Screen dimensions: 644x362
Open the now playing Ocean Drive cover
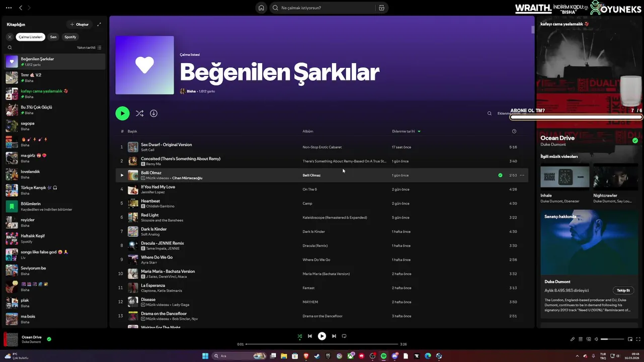11,339
